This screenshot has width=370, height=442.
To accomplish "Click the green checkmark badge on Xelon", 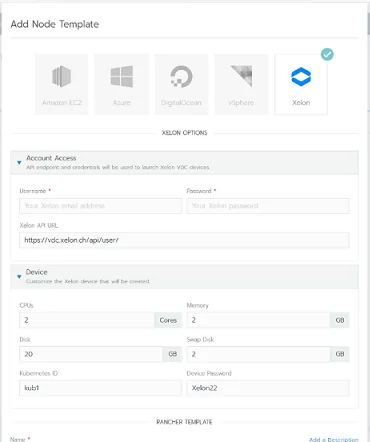I will [327, 54].
